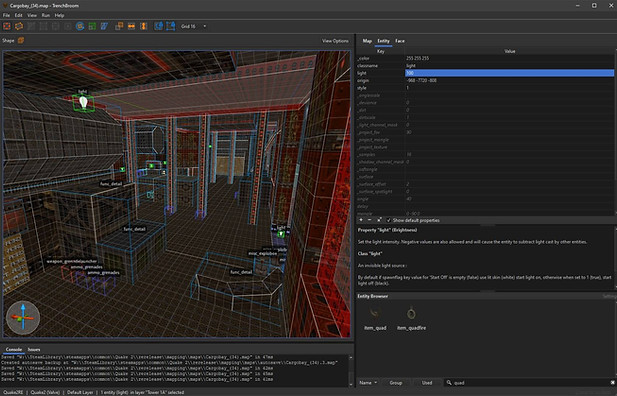
Task: Select the _surface_offset default property
Action: point(485,184)
